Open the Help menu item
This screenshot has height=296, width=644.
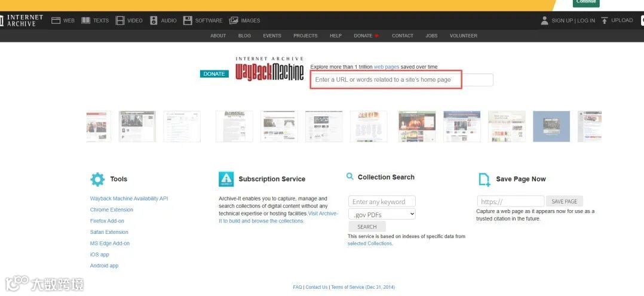[x=336, y=36]
